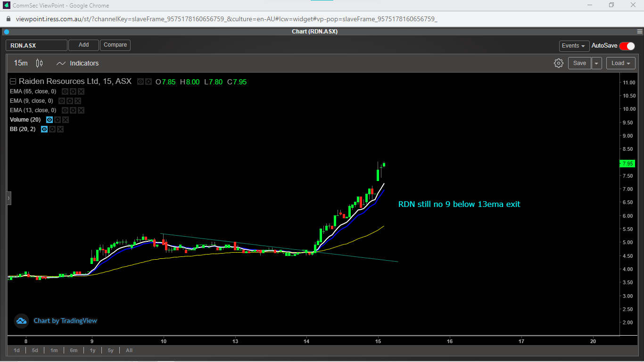Toggle visibility of Raiden Resources price series

140,82
